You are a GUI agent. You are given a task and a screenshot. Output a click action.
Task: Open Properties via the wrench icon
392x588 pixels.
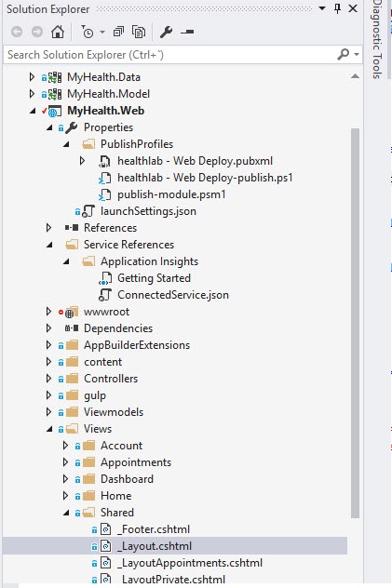point(166,32)
